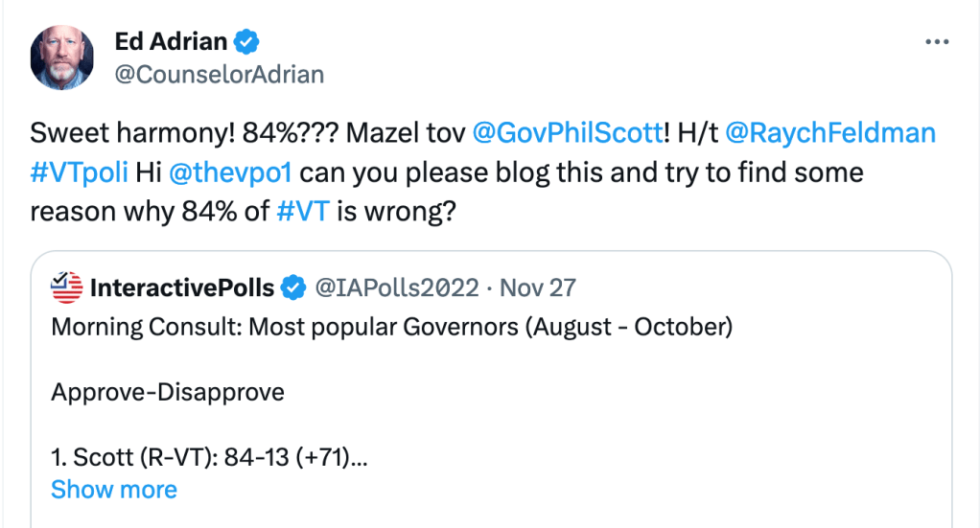This screenshot has width=980, height=528.
Task: Open the @CounselorAdrian handle
Action: pyautogui.click(x=219, y=75)
